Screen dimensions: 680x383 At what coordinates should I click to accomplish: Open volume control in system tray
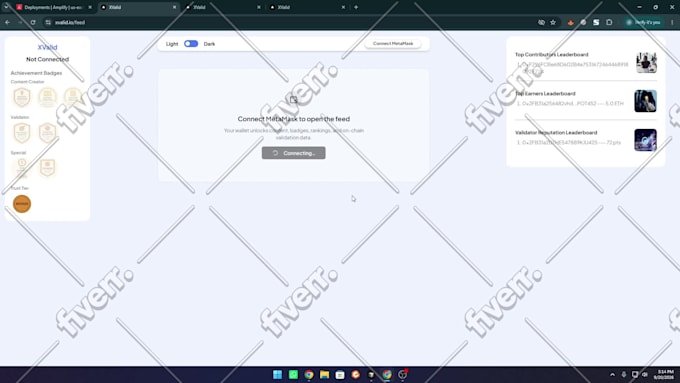coord(645,375)
